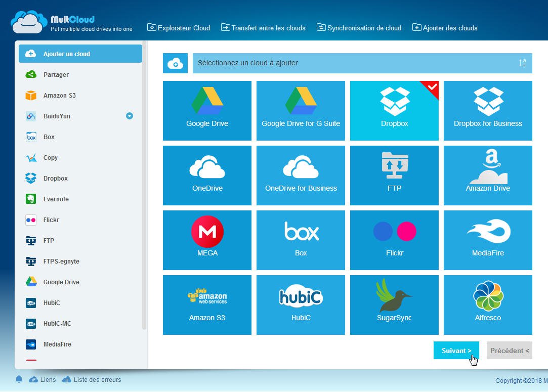This screenshot has width=548, height=392.
Task: Open Copy account in the sidebar
Action: point(80,158)
